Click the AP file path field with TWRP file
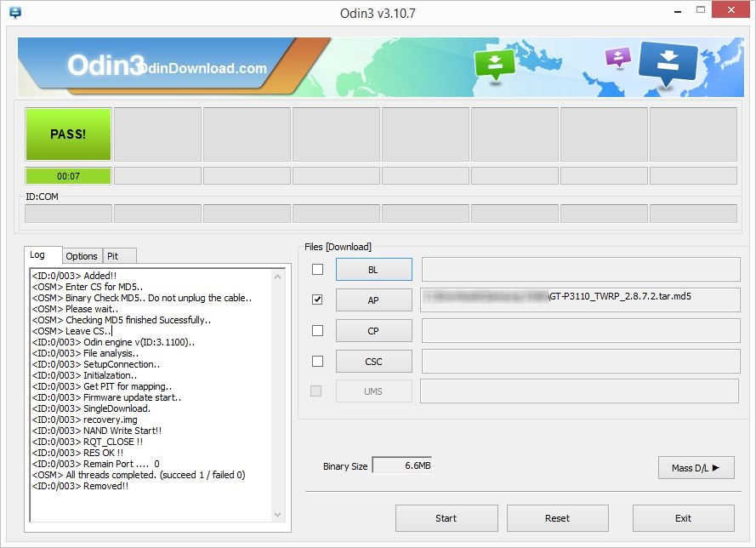The image size is (756, 548). 580,300
